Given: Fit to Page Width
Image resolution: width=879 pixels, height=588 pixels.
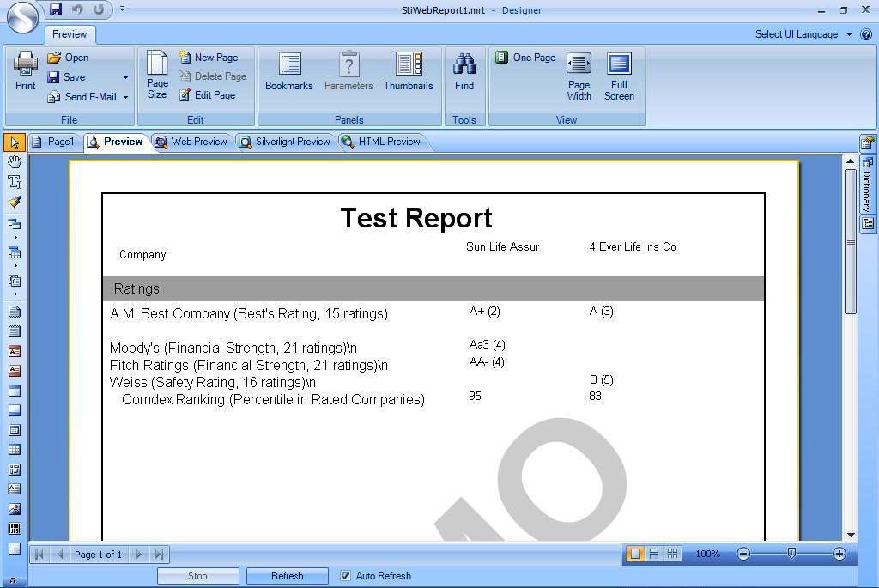Looking at the screenshot, I should (579, 76).
